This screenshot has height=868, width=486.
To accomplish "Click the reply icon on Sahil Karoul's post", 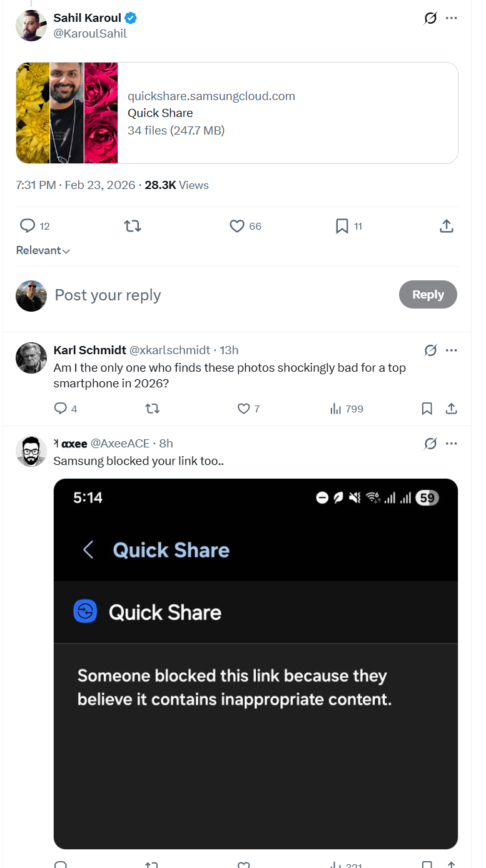I will click(x=28, y=226).
